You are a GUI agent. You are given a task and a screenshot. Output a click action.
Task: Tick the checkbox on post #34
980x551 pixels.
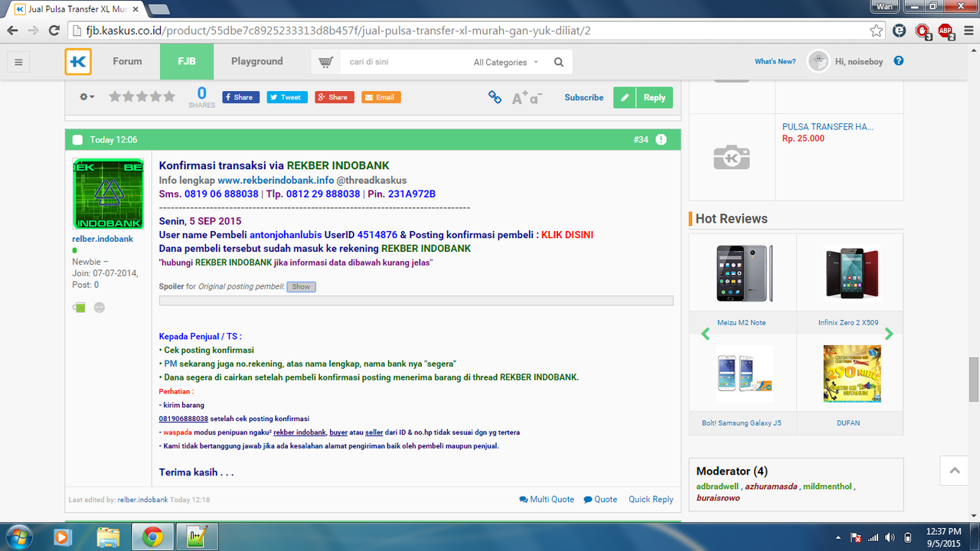[77, 140]
